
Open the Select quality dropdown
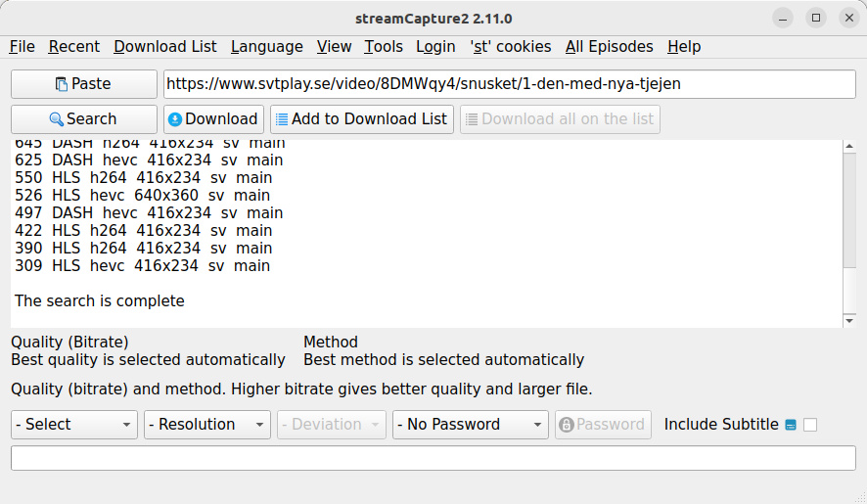click(74, 425)
